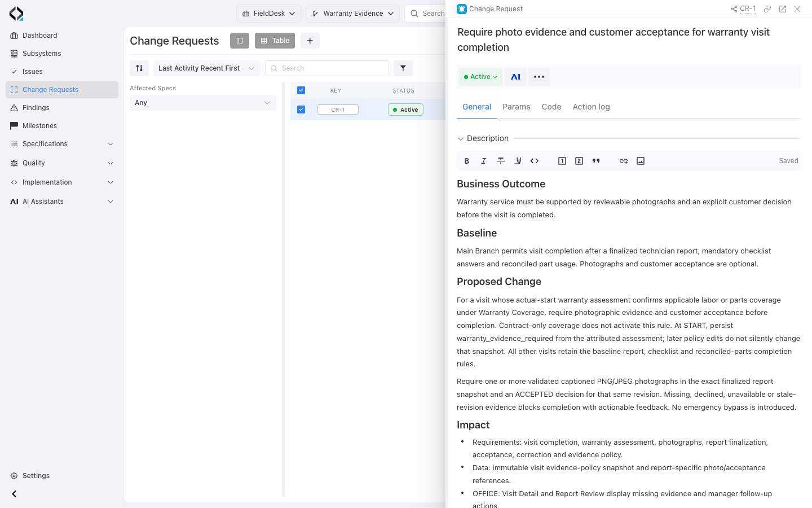Apply italic formatting in description toolbar

[x=484, y=161]
